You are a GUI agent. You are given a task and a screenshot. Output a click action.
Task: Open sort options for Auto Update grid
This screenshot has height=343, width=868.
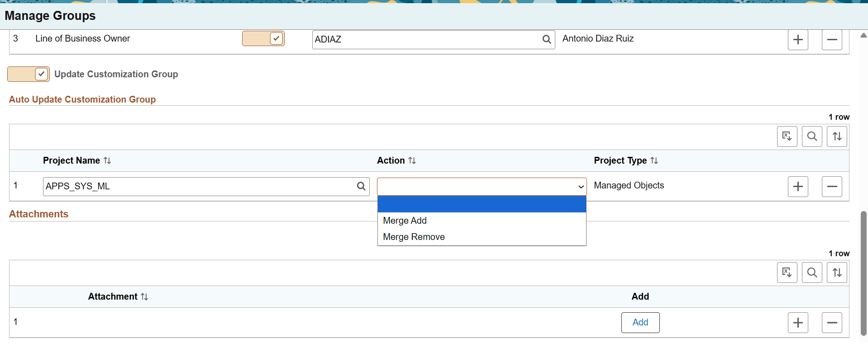tap(837, 136)
